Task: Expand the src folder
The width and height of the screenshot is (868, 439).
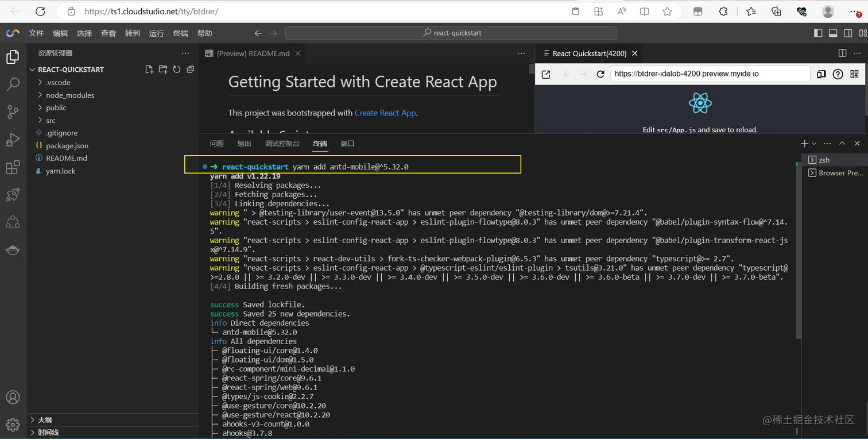Action: (x=113, y=120)
